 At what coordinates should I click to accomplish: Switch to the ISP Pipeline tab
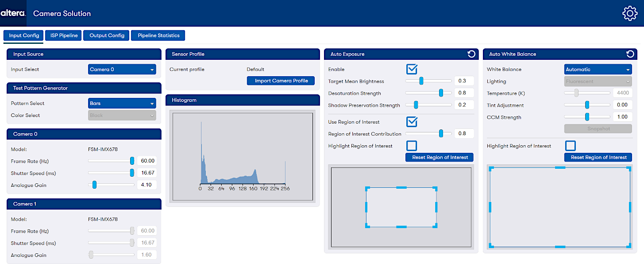click(64, 35)
